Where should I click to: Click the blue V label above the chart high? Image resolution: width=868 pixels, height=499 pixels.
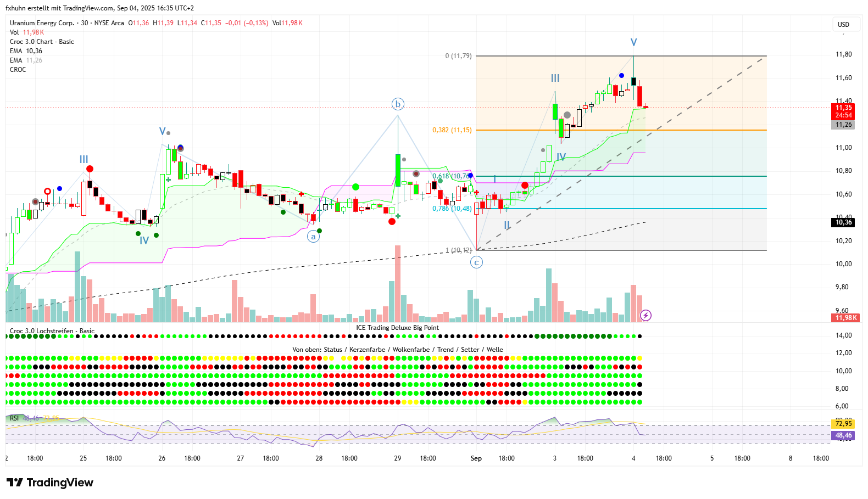point(633,42)
